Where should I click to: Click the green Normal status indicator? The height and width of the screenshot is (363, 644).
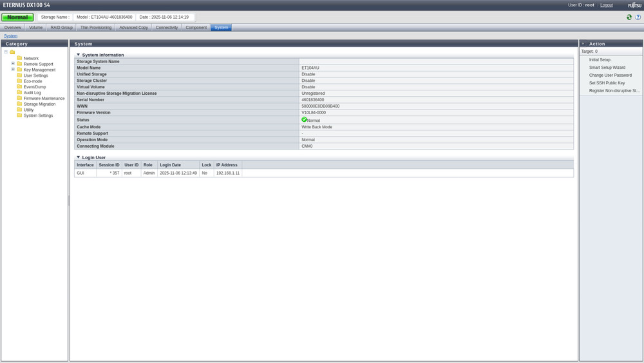click(17, 17)
